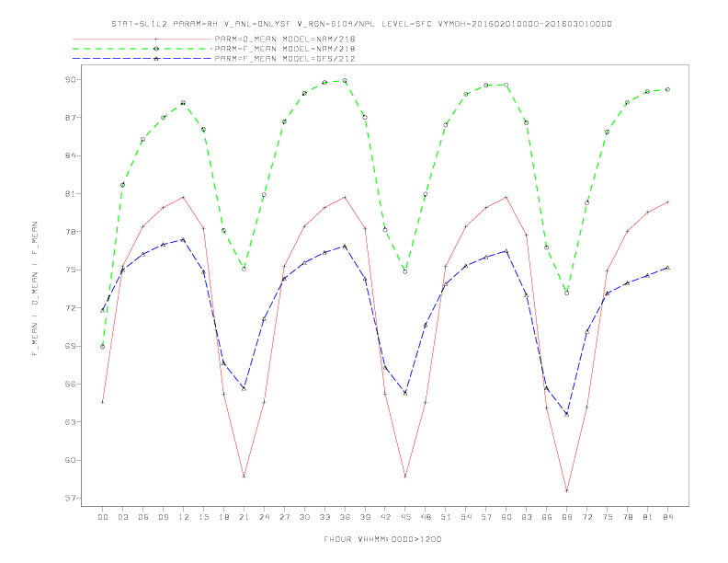728x563 pixels.
Task: Click blue triangle data point at hour 00
Action: click(103, 310)
